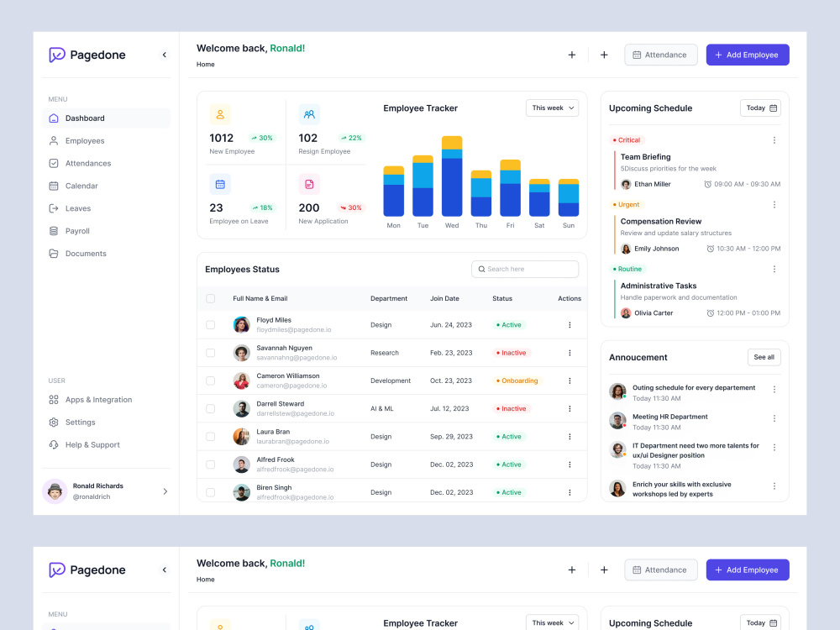Image resolution: width=840 pixels, height=630 pixels.
Task: Click the Compensation Review schedule title
Action: pyautogui.click(x=660, y=221)
